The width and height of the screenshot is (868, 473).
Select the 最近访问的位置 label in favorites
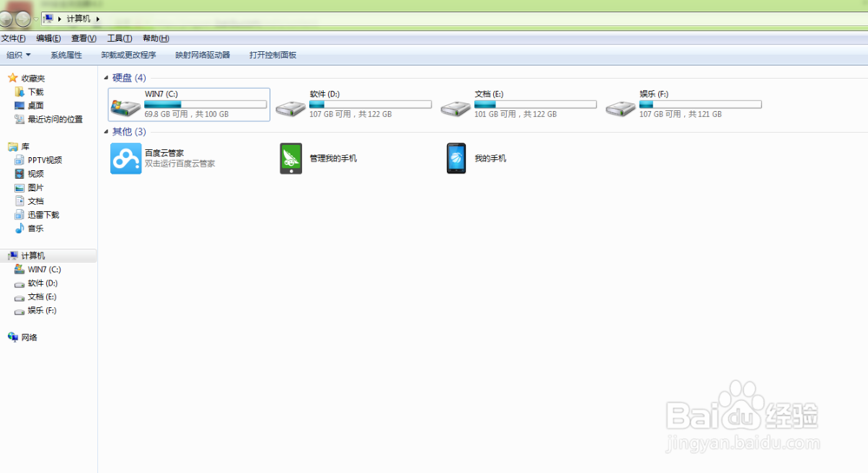click(56, 119)
